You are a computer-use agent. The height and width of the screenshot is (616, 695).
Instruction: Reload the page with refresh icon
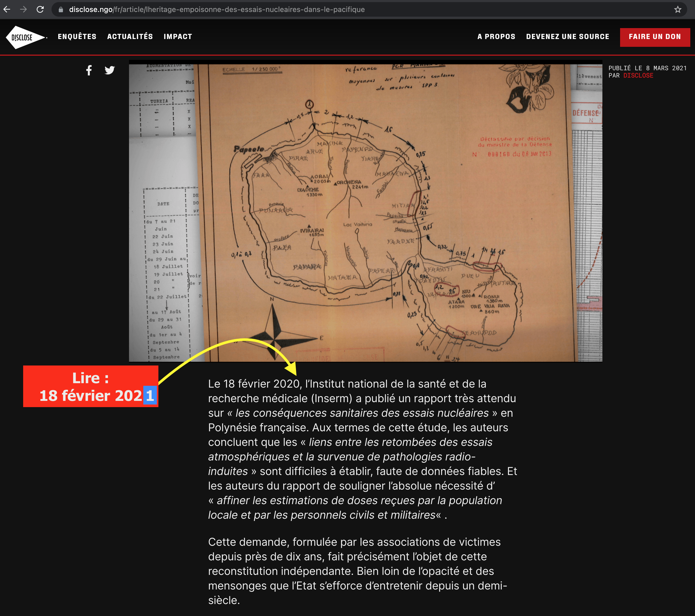click(40, 10)
